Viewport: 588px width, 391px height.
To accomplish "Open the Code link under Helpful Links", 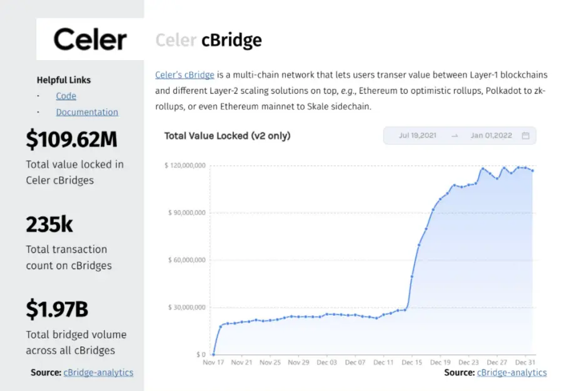I will click(x=66, y=96).
